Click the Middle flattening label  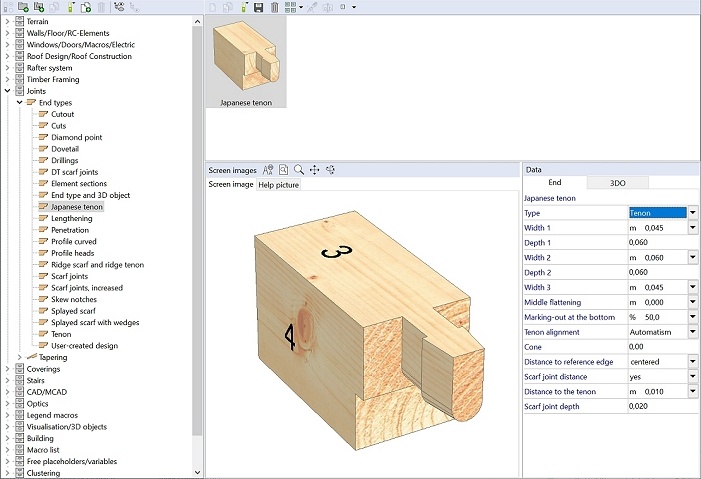coord(553,302)
